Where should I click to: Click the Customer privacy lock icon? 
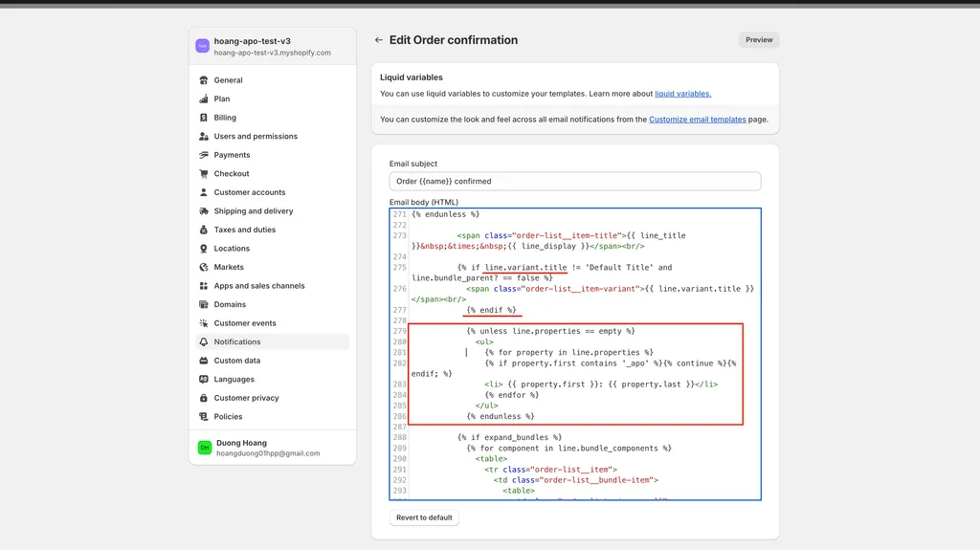pos(204,398)
